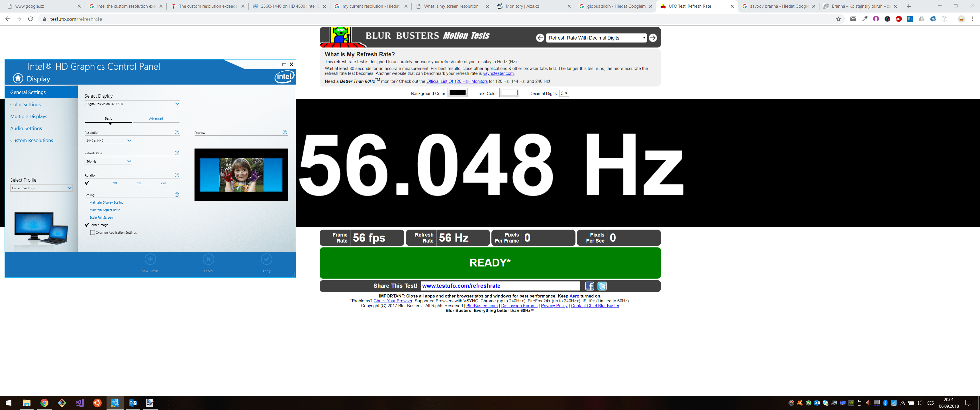This screenshot has width=980, height=410.
Task: Change the Background Color swatch
Action: pos(457,93)
